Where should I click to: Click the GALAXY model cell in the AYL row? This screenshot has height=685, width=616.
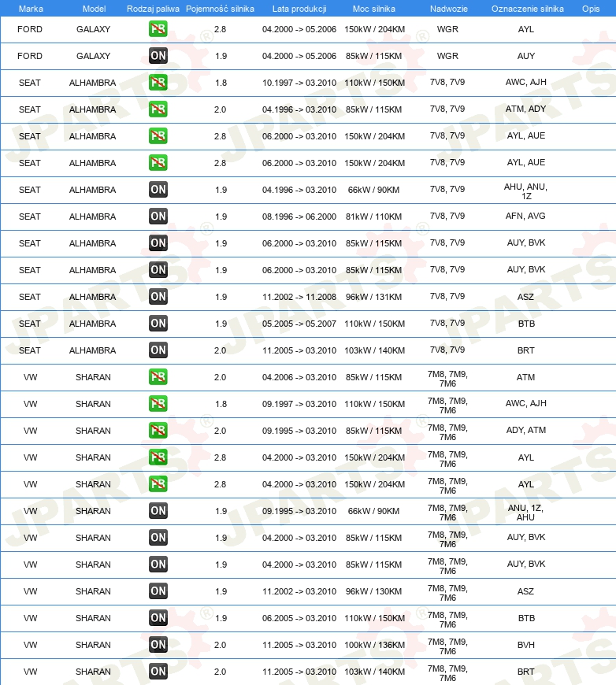pos(93,29)
